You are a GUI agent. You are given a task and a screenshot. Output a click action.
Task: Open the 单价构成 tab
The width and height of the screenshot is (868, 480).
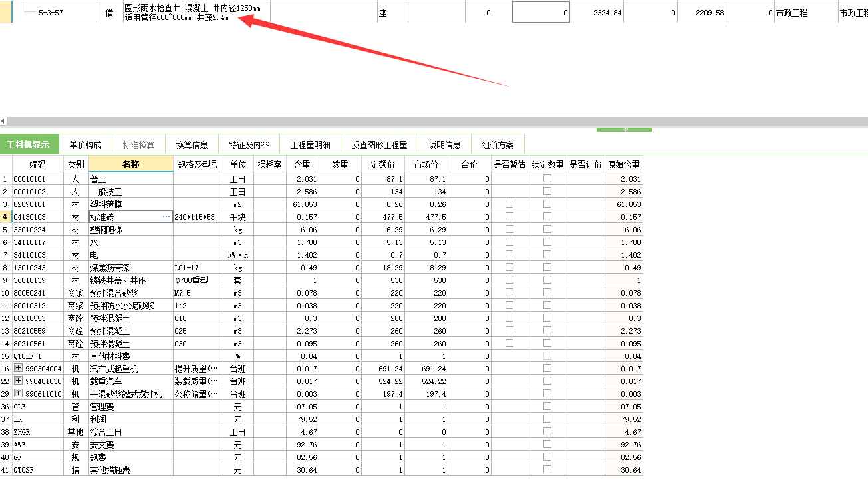pos(86,144)
